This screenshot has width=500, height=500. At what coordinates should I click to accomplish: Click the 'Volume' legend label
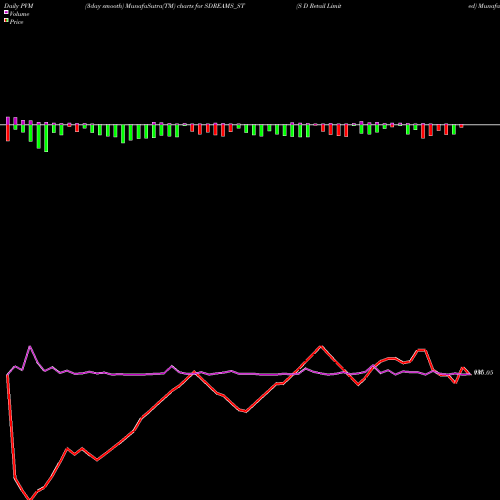pyautogui.click(x=19, y=14)
